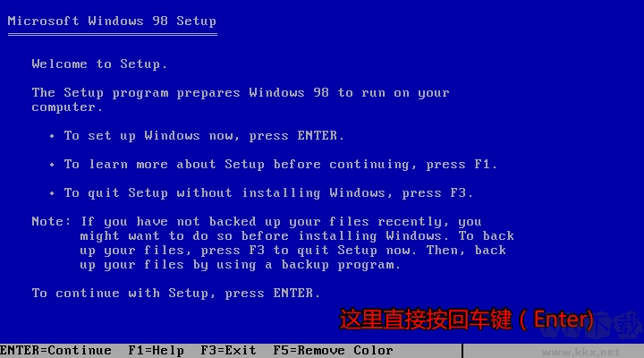Click ENTER=Continue in the status bar
644x358 pixels.
pos(55,350)
